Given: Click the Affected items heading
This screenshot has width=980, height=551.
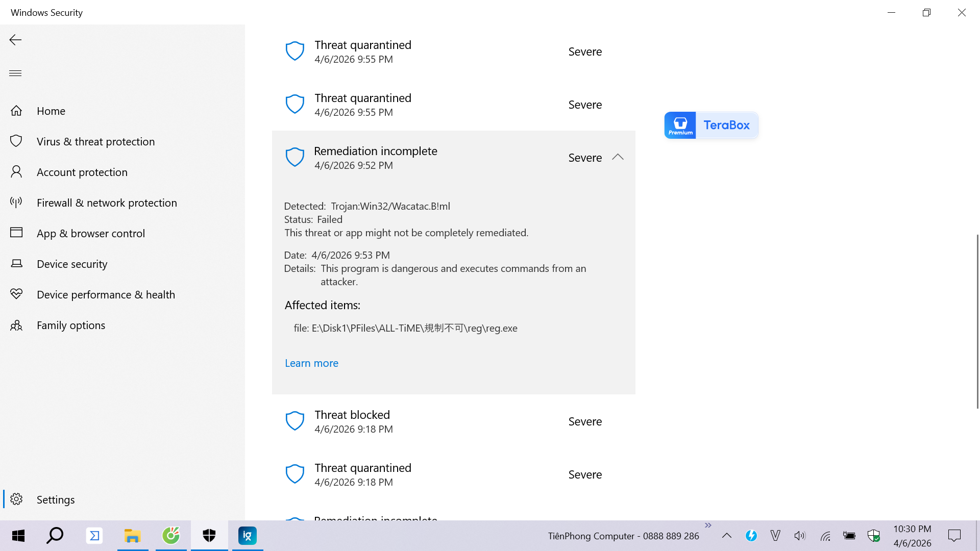Looking at the screenshot, I should pos(323,305).
